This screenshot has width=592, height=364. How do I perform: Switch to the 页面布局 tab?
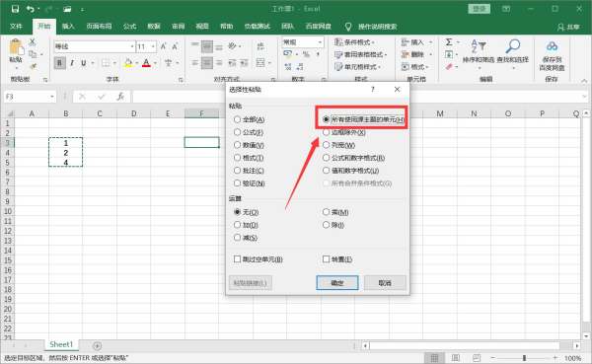point(99,27)
